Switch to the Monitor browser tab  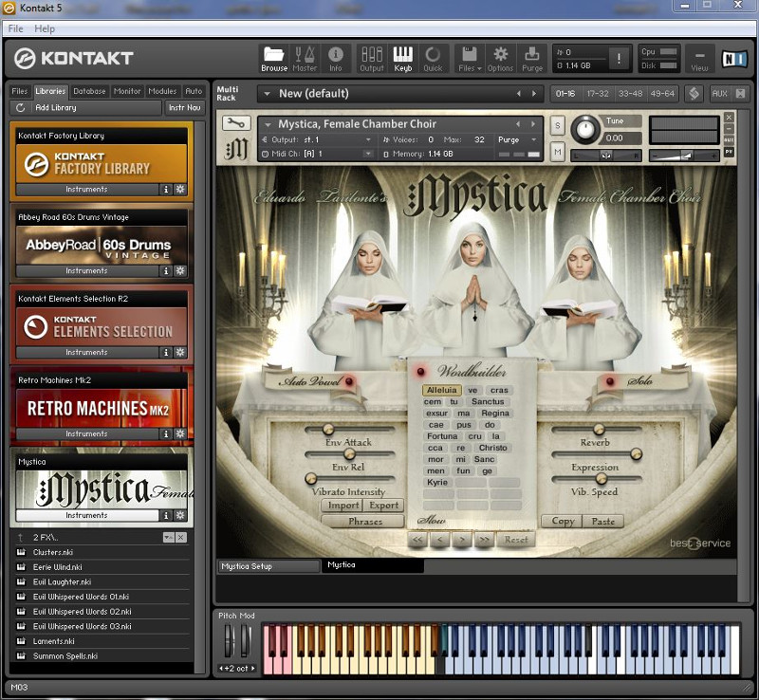(127, 91)
